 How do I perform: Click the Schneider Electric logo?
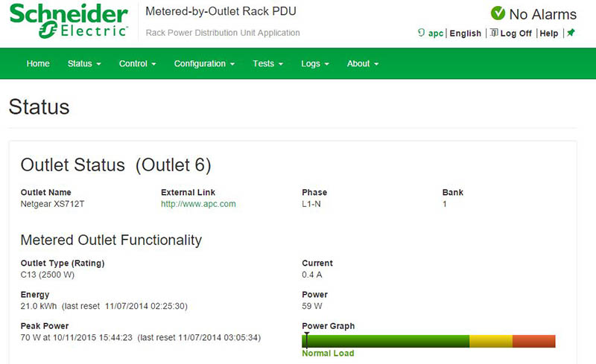69,21
